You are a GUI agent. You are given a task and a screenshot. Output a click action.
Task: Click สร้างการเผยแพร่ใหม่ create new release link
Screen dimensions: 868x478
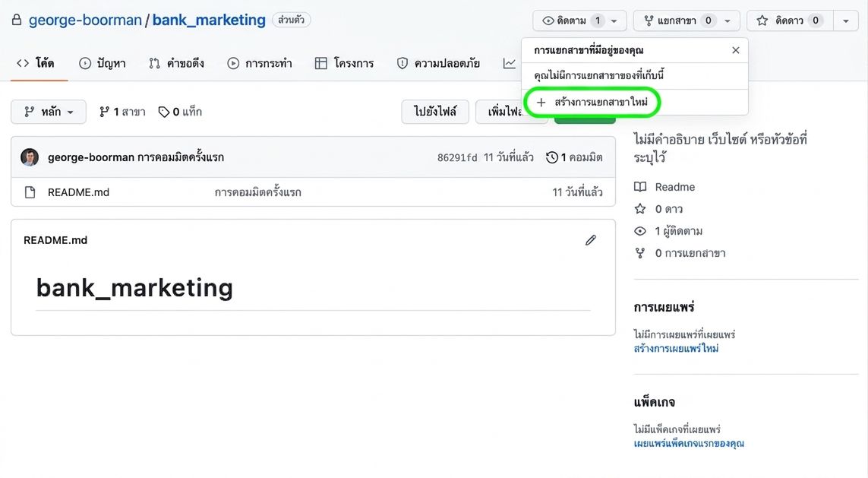[677, 348]
